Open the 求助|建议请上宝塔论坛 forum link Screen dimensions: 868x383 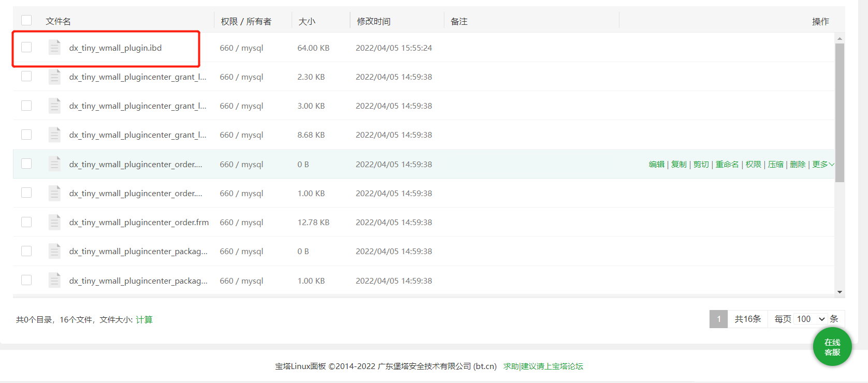pyautogui.click(x=543, y=366)
